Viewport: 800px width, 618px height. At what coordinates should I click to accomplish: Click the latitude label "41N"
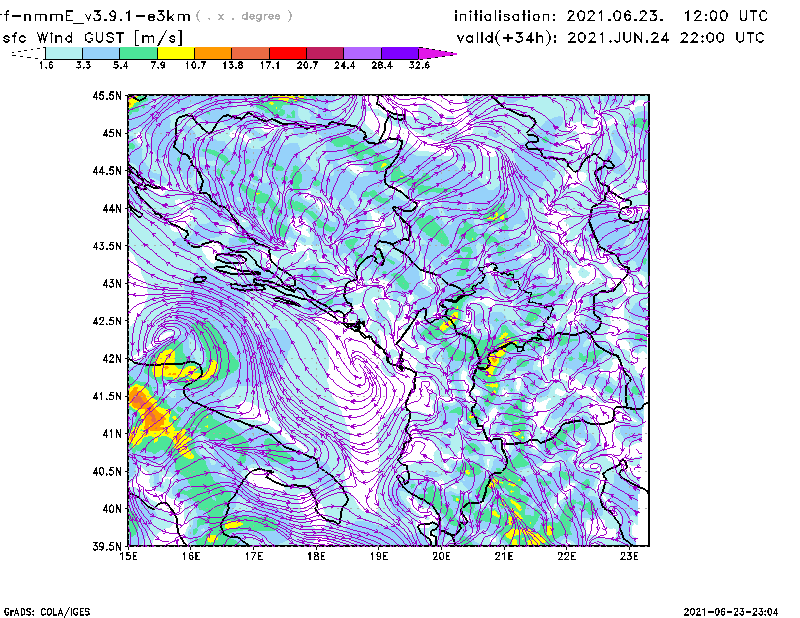click(112, 434)
